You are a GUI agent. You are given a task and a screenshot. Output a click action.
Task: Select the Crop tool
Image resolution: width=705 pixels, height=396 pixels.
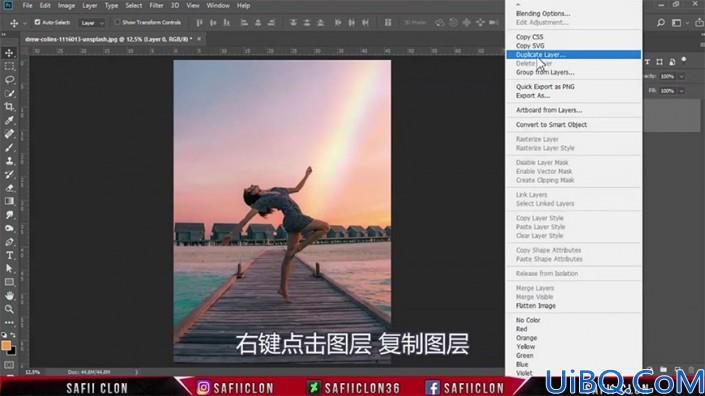9,107
